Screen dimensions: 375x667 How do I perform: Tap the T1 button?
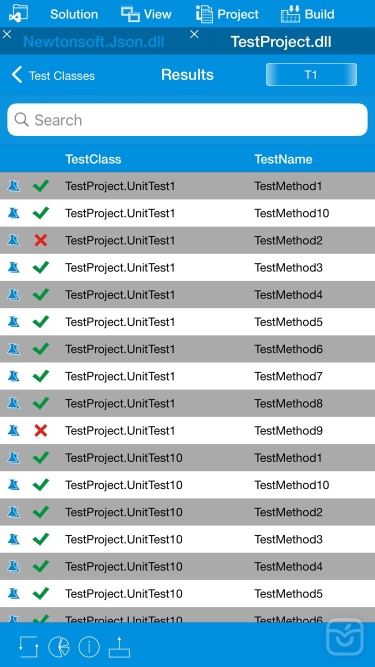311,75
